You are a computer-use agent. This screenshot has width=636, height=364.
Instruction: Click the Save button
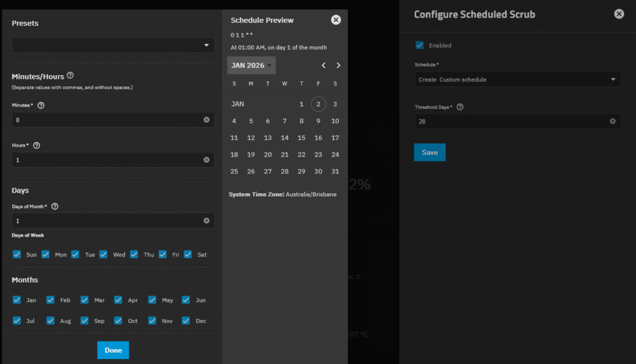click(429, 152)
